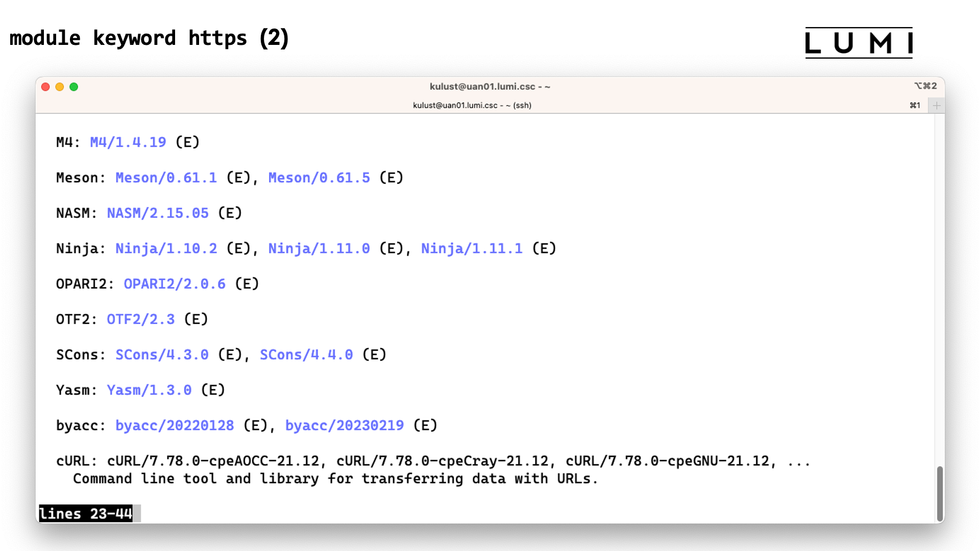Click OTF2/2.3 module entry
Image resolution: width=980 pixels, height=551 pixels.
coord(141,319)
